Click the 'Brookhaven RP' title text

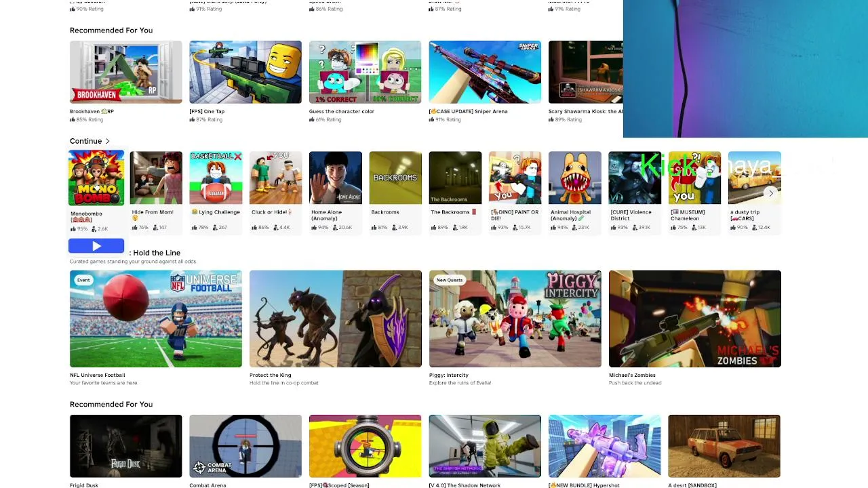[92, 111]
